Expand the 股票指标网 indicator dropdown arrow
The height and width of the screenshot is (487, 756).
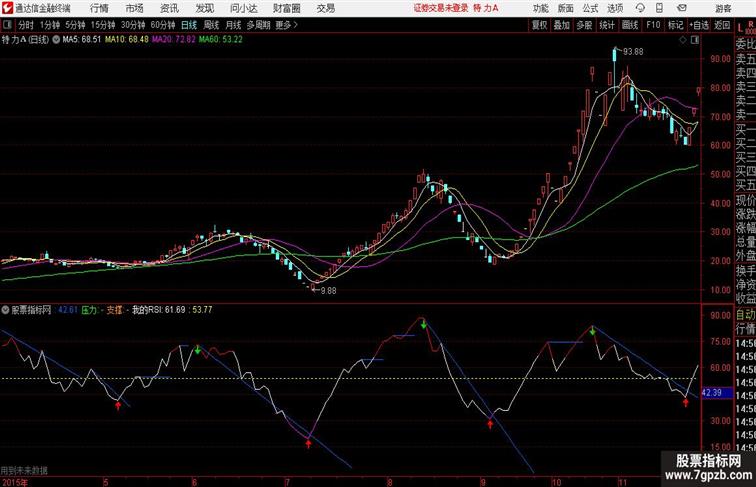(5, 310)
